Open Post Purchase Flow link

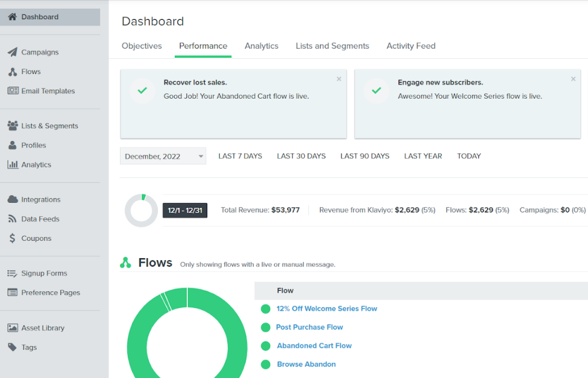[x=310, y=327]
